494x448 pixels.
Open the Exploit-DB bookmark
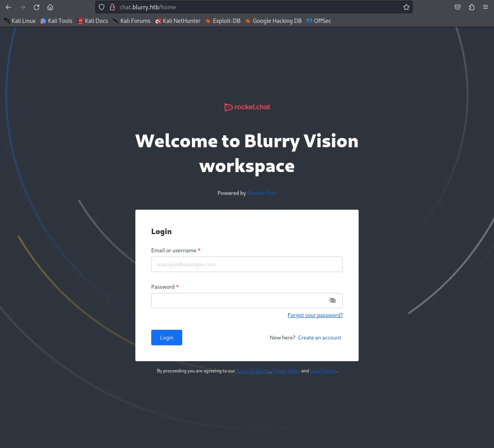223,21
